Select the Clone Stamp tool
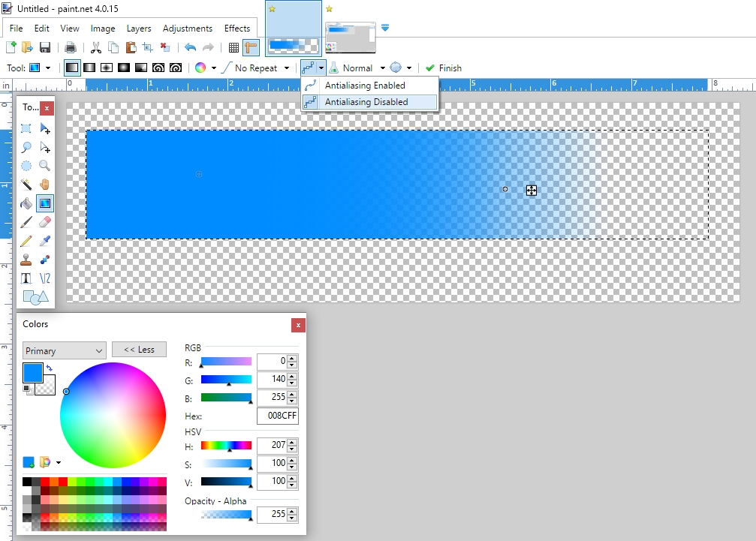This screenshot has width=756, height=541. tap(26, 260)
